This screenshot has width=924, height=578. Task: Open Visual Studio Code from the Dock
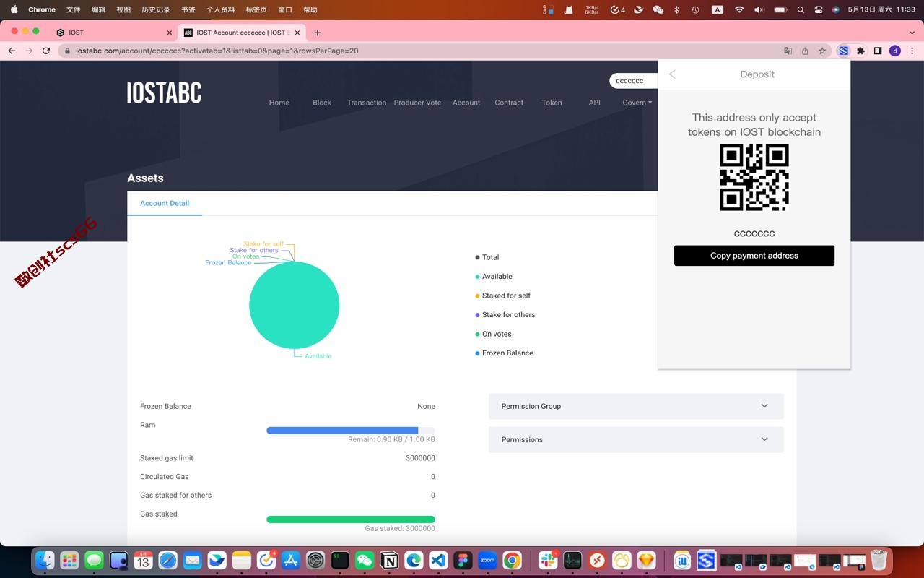(438, 560)
